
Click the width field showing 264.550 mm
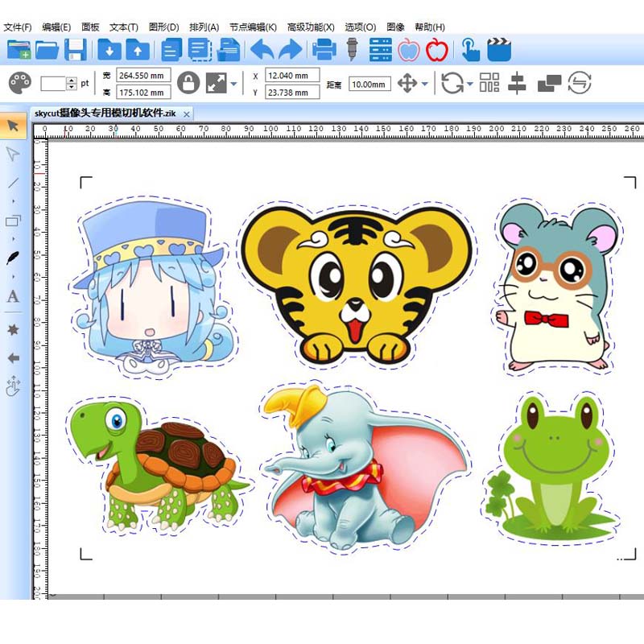click(x=144, y=76)
